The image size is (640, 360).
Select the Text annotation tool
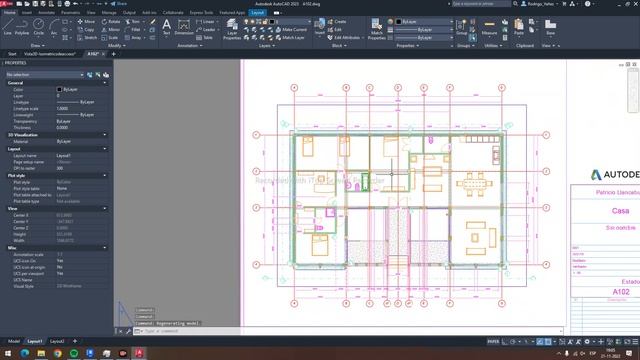tap(167, 27)
